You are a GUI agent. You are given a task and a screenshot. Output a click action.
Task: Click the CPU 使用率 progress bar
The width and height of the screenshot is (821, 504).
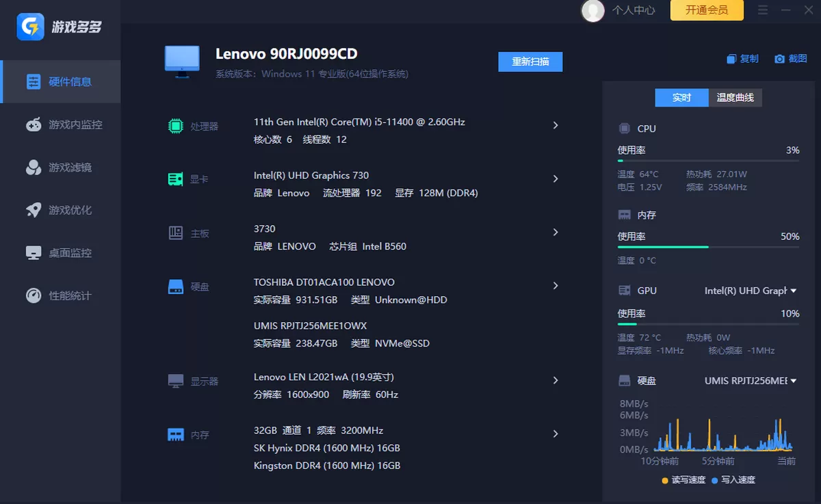click(x=708, y=161)
